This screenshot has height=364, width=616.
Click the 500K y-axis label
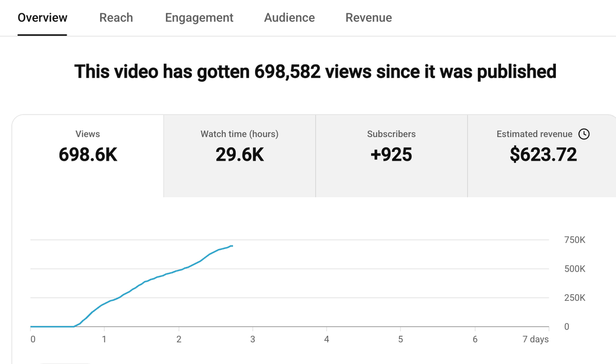tap(574, 269)
